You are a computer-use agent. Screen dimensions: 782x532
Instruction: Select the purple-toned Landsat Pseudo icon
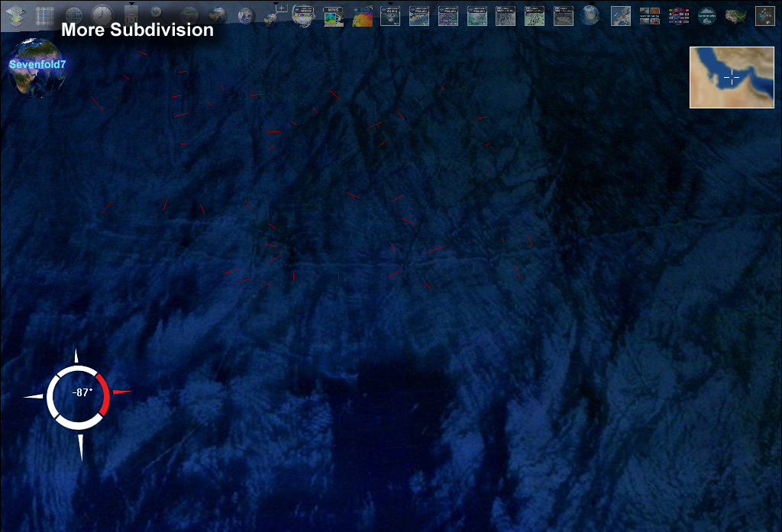(x=448, y=16)
